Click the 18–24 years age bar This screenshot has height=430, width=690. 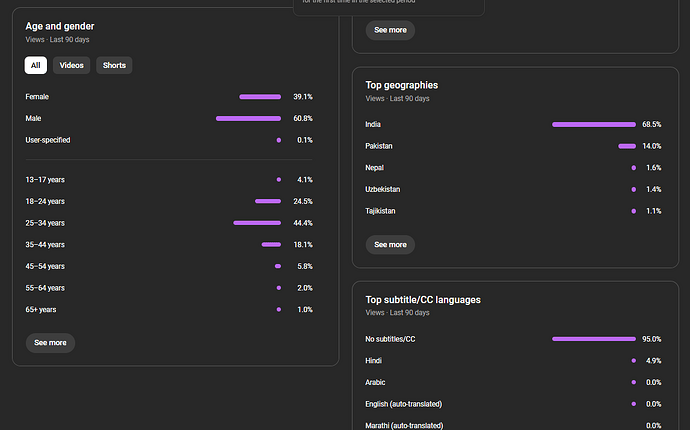pyautogui.click(x=268, y=201)
